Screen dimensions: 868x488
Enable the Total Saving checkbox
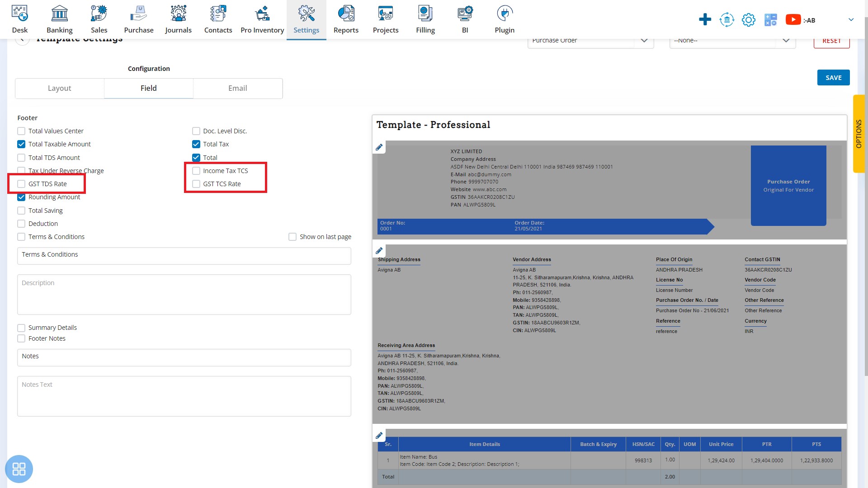click(x=21, y=211)
